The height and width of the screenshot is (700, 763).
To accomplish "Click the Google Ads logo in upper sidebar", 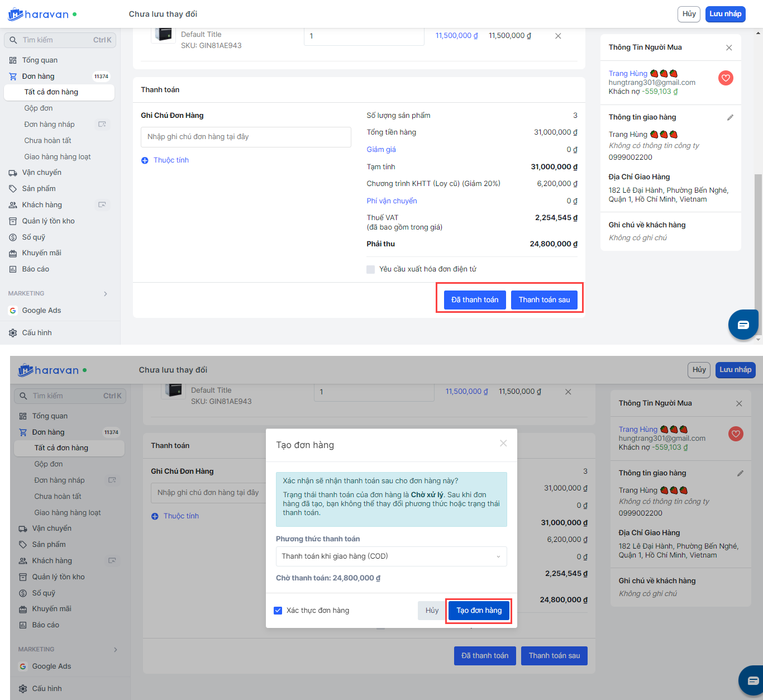I will (x=13, y=311).
